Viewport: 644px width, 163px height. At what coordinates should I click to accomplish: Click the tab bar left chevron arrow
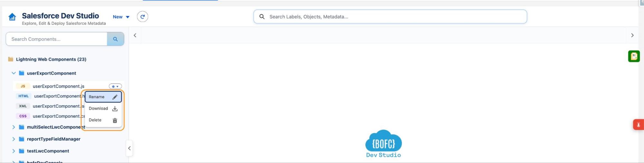(x=135, y=35)
